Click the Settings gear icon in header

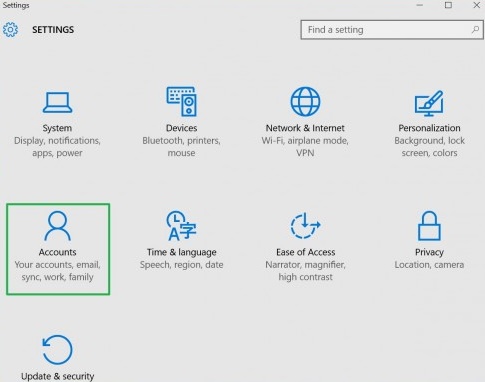(x=10, y=30)
